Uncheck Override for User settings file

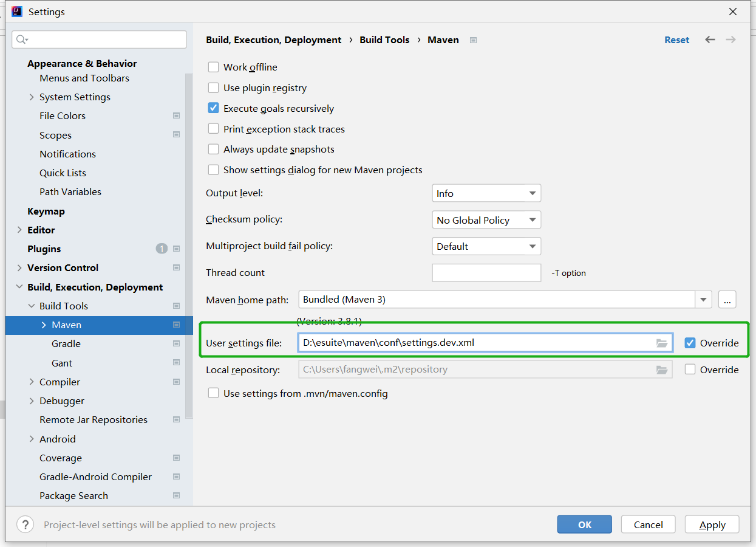[x=690, y=343]
